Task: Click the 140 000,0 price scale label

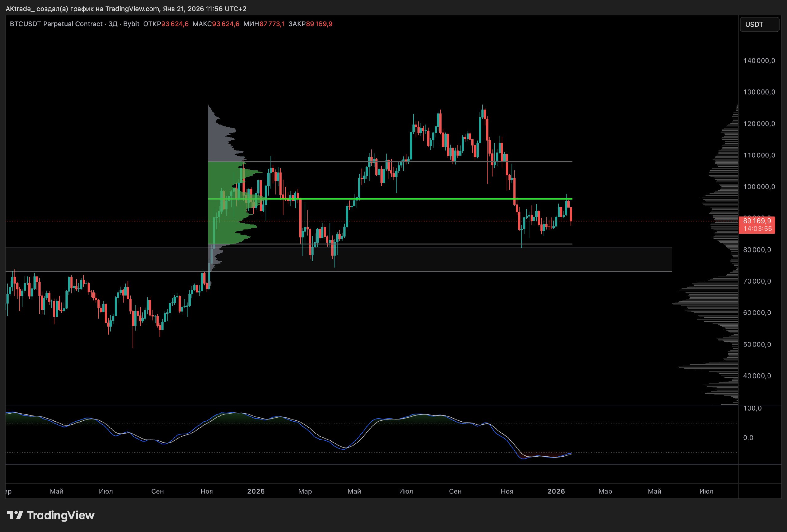Action: 759,61
